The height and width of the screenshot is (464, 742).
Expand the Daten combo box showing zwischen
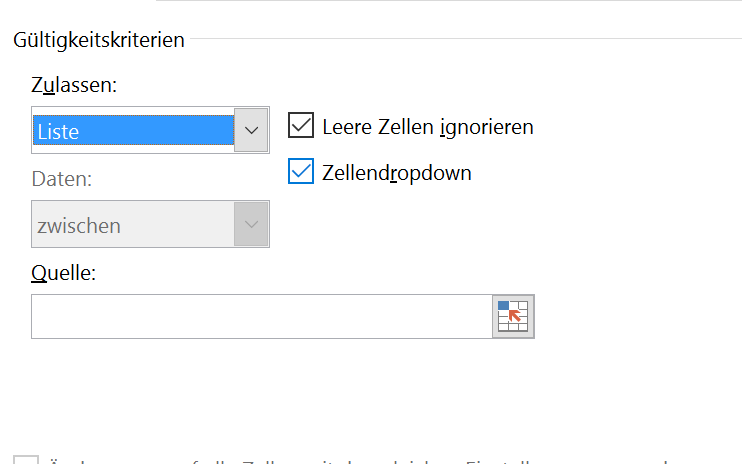click(x=150, y=224)
